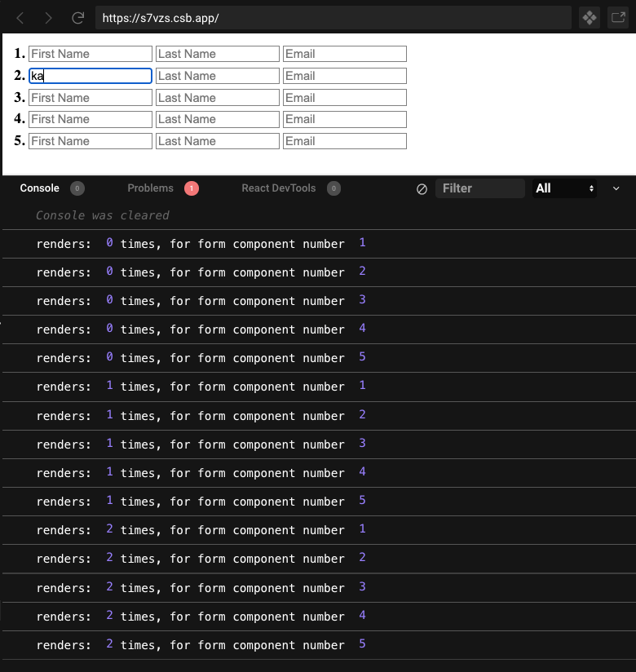Click the browser back arrow

[x=20, y=18]
